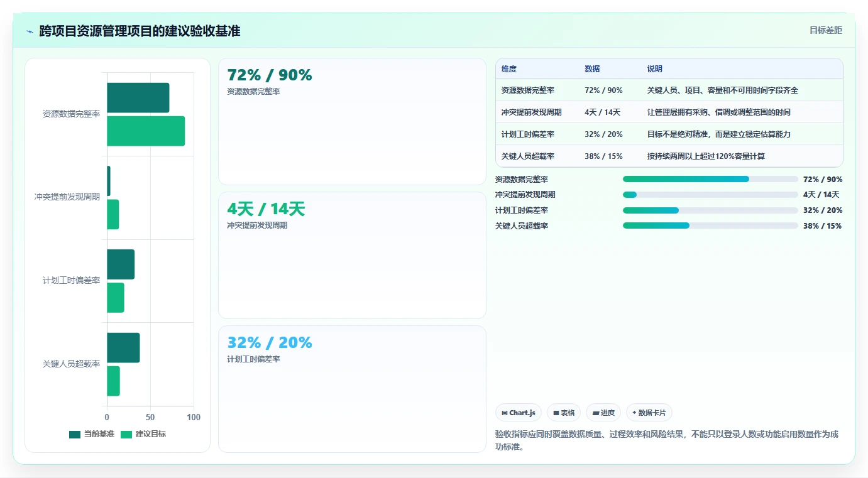Select the Chart.js tag chip
The image size is (868, 478).
click(519, 413)
